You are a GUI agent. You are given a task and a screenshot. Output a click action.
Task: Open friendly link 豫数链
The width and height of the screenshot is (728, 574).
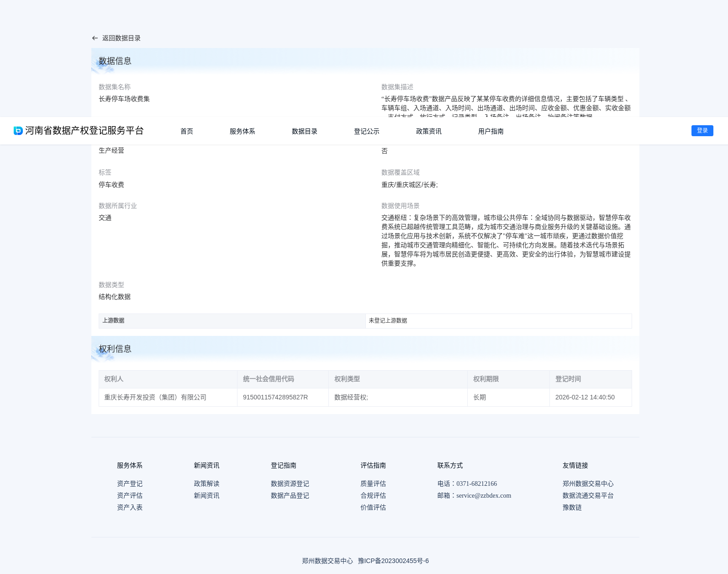tap(572, 507)
